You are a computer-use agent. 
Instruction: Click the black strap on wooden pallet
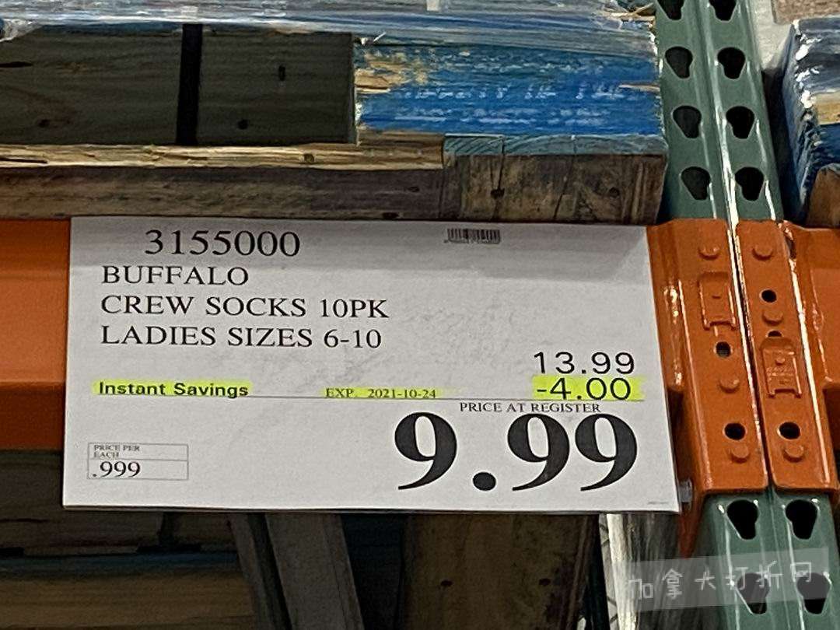(x=189, y=84)
